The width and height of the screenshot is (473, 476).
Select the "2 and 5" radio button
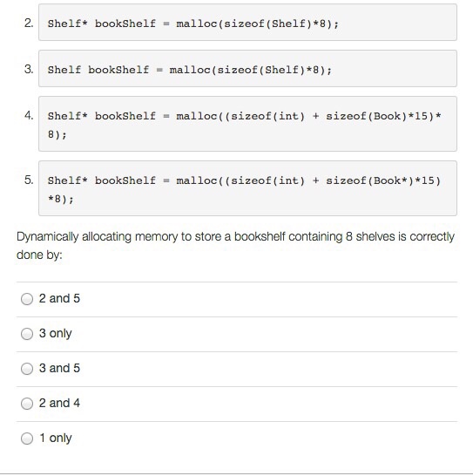click(x=27, y=299)
